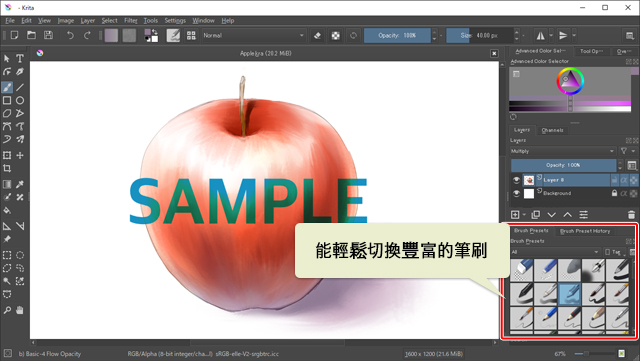The width and height of the screenshot is (640, 361).
Task: Adjust the brush Opacity slider
Action: 397,36
